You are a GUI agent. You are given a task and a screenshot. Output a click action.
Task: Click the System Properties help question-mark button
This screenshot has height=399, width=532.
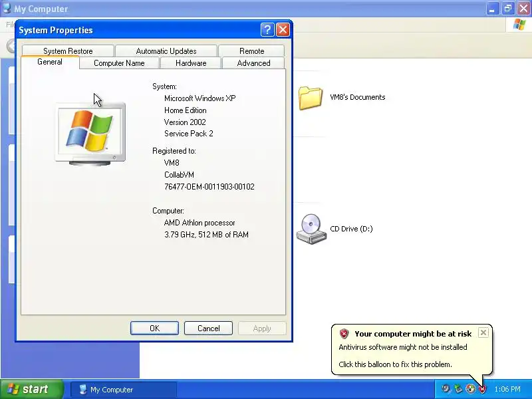click(267, 30)
